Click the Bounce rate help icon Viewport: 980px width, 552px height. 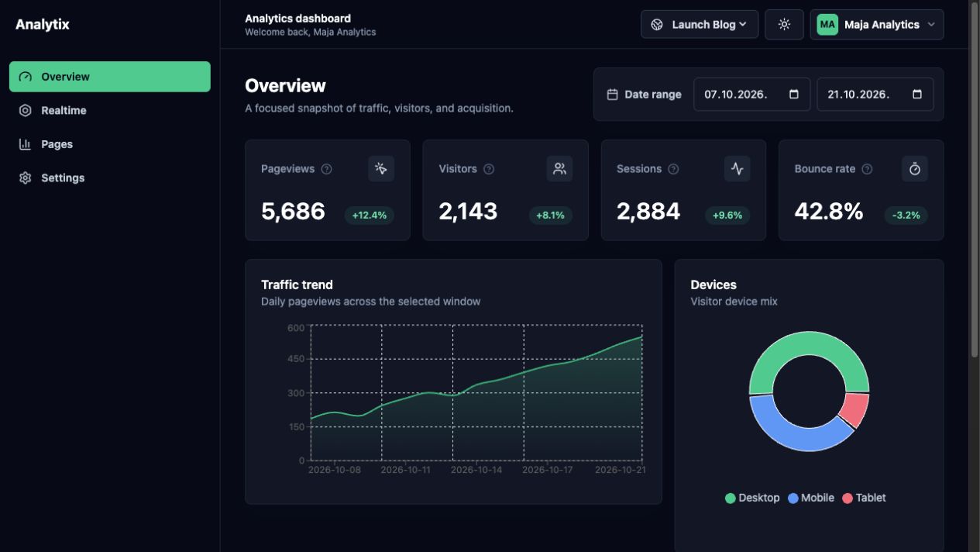tap(867, 169)
